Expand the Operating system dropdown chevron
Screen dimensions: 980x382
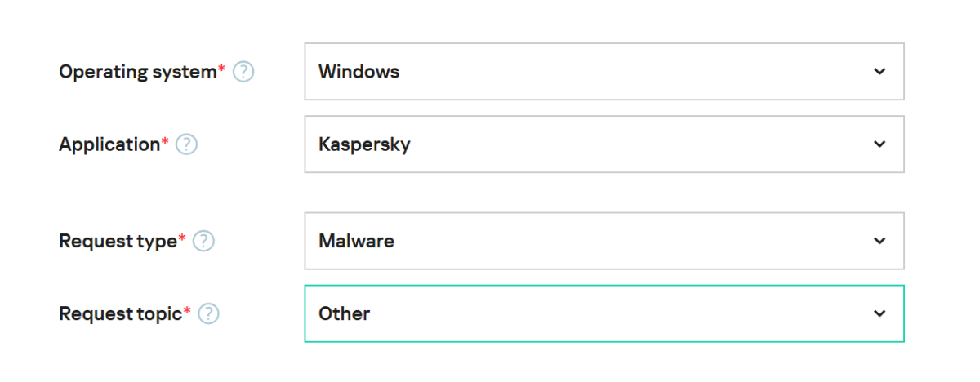[x=880, y=72]
